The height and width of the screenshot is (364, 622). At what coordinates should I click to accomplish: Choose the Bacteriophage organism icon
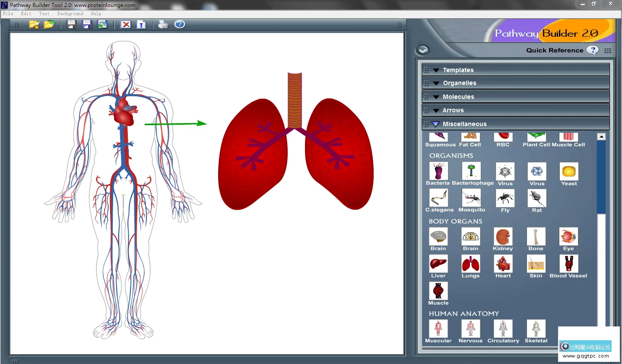coord(471,171)
